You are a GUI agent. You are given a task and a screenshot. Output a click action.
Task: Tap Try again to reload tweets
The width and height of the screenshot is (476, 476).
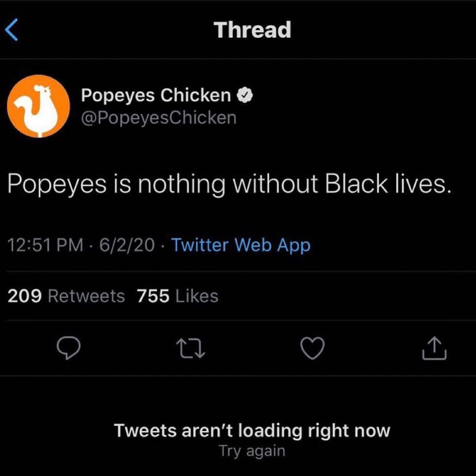(252, 451)
